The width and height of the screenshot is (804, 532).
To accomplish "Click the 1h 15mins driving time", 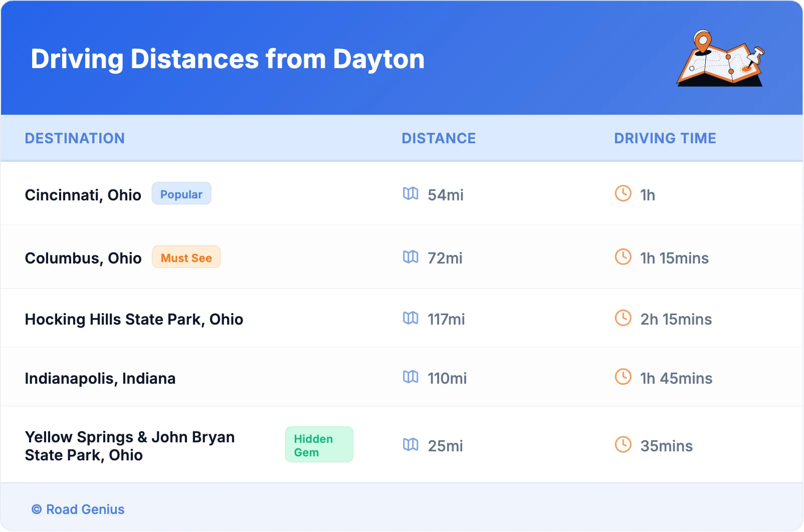I will [x=674, y=258].
